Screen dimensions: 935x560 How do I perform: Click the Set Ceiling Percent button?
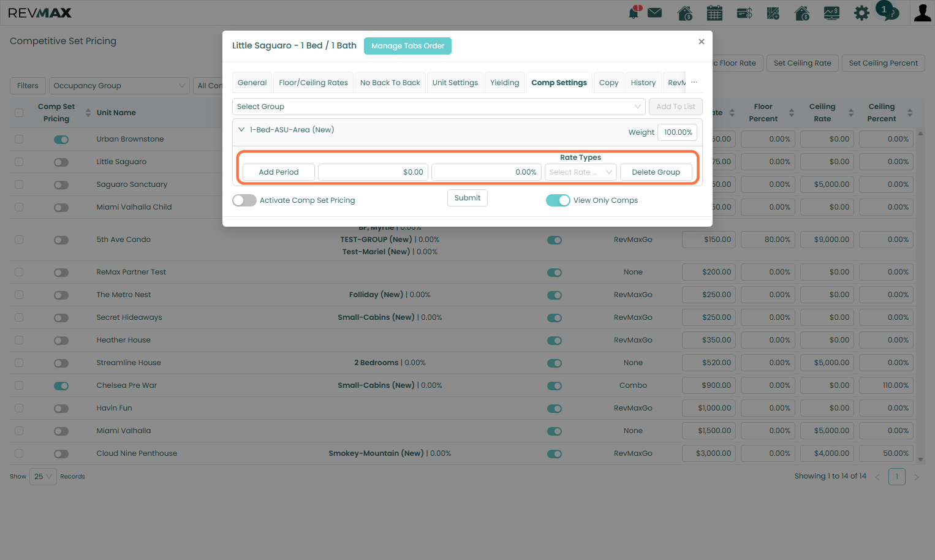[883, 63]
